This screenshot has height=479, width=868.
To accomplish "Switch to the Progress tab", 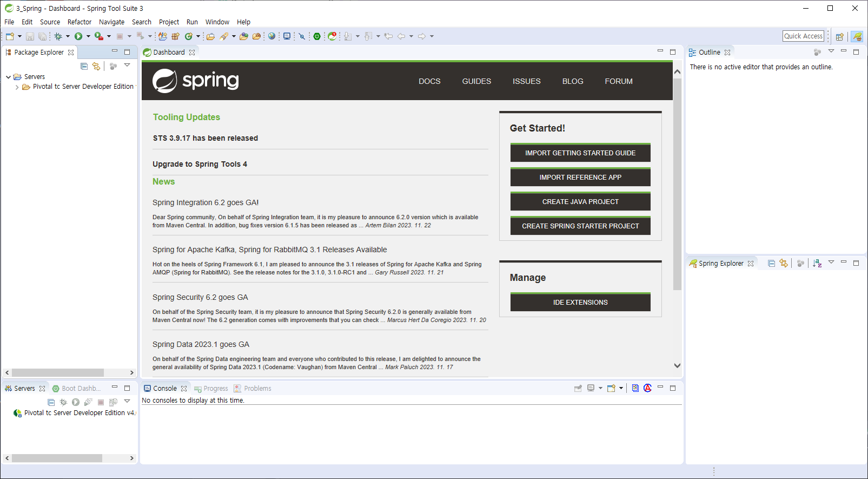I will point(211,389).
